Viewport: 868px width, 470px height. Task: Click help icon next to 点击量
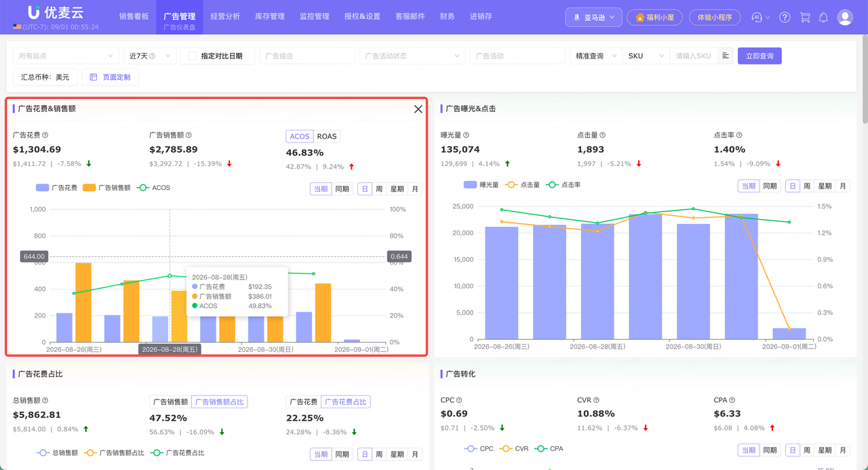602,135
